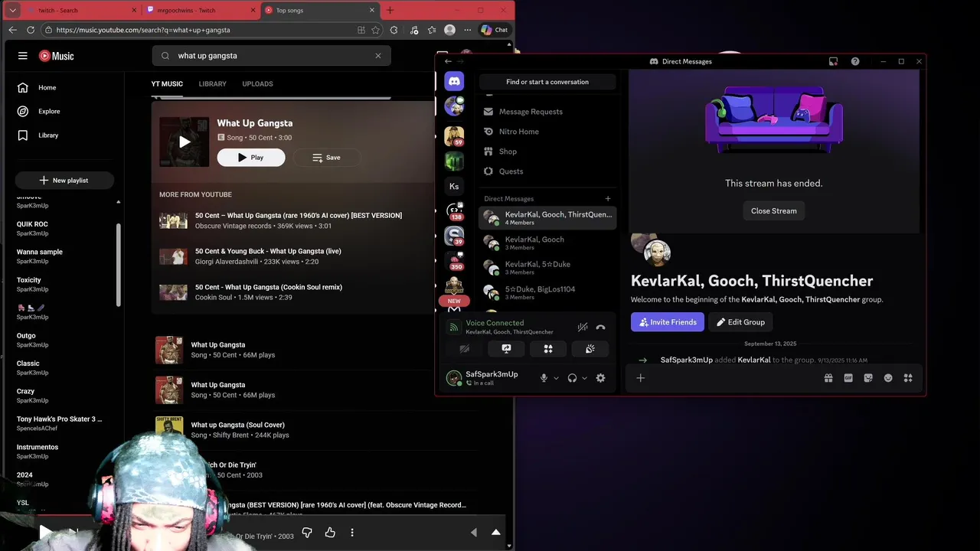980x551 pixels.
Task: Clear the YouTube Music search box
Action: [377, 56]
